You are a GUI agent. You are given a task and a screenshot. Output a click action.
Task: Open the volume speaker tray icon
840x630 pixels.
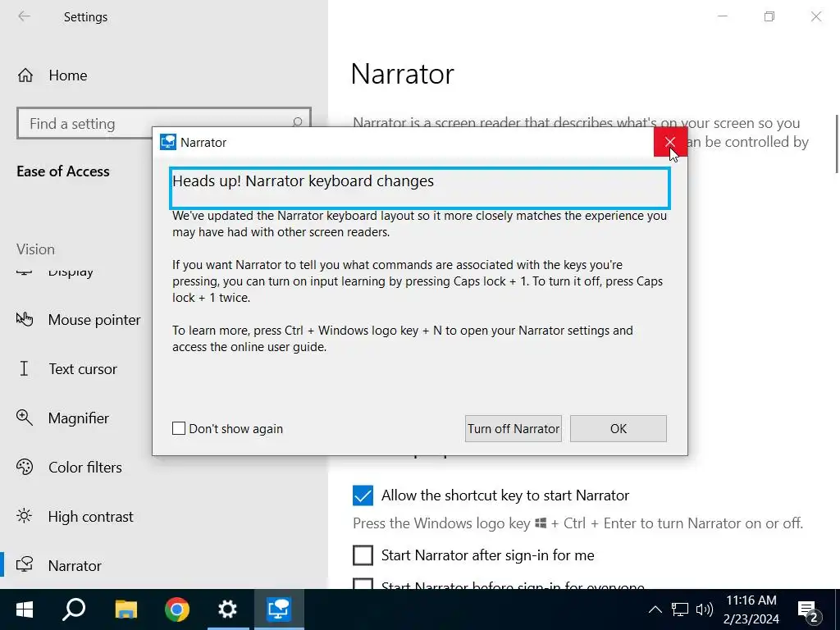pyautogui.click(x=704, y=609)
